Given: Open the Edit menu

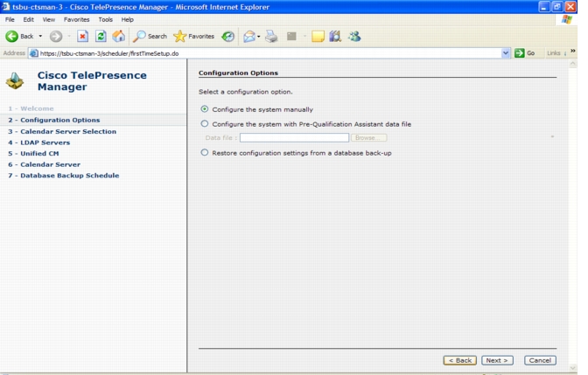Looking at the screenshot, I should pos(29,19).
